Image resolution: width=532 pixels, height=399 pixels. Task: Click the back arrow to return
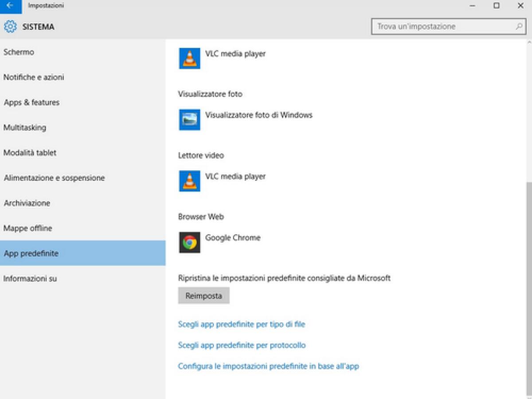click(x=9, y=7)
